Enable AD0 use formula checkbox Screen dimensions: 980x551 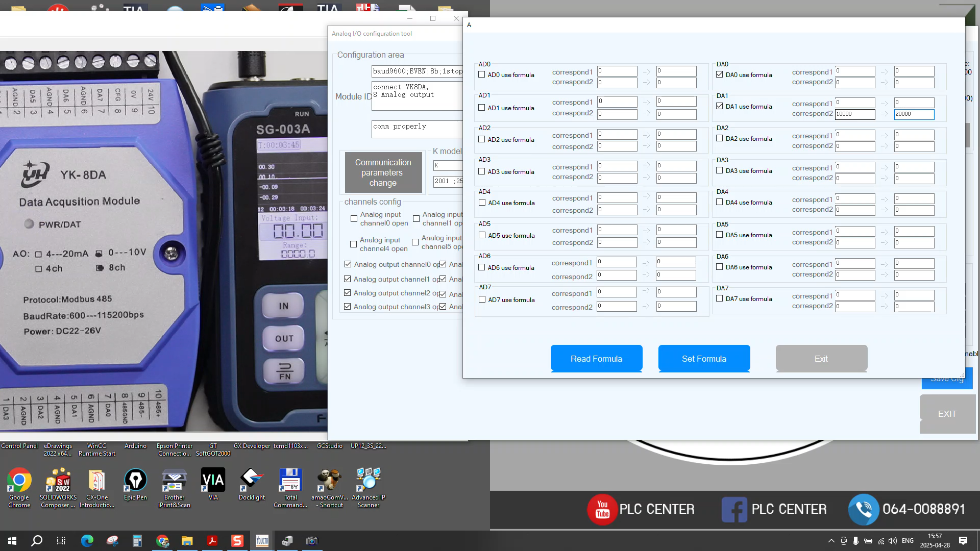click(482, 74)
